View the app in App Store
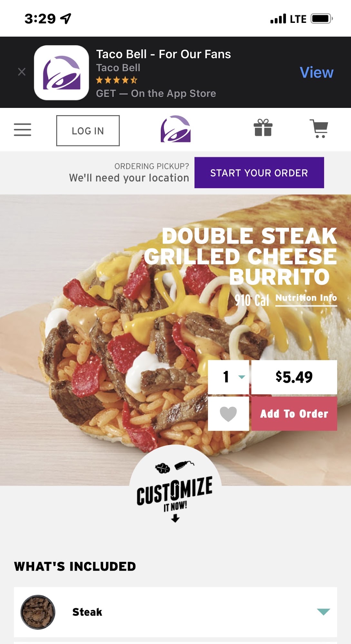This screenshot has height=644, width=351. [x=317, y=72]
